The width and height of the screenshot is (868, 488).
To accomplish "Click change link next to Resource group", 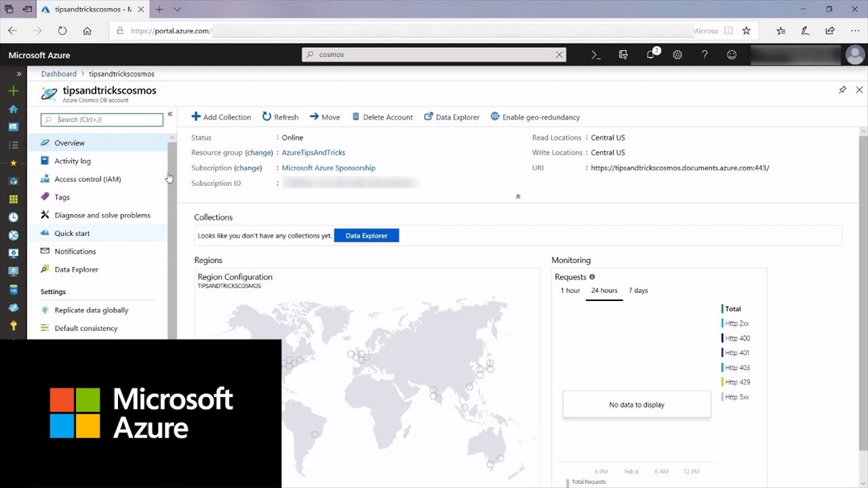I will [259, 153].
